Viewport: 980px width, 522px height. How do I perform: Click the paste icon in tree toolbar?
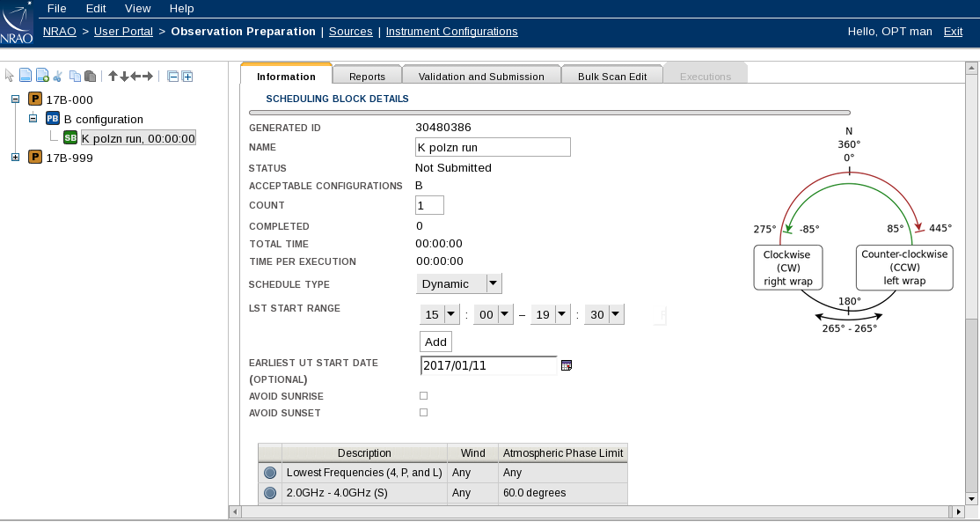(x=90, y=77)
